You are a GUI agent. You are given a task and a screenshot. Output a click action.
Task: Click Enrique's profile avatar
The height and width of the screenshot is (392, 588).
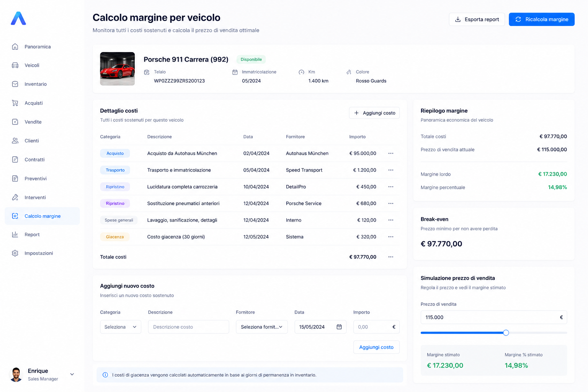point(16,374)
